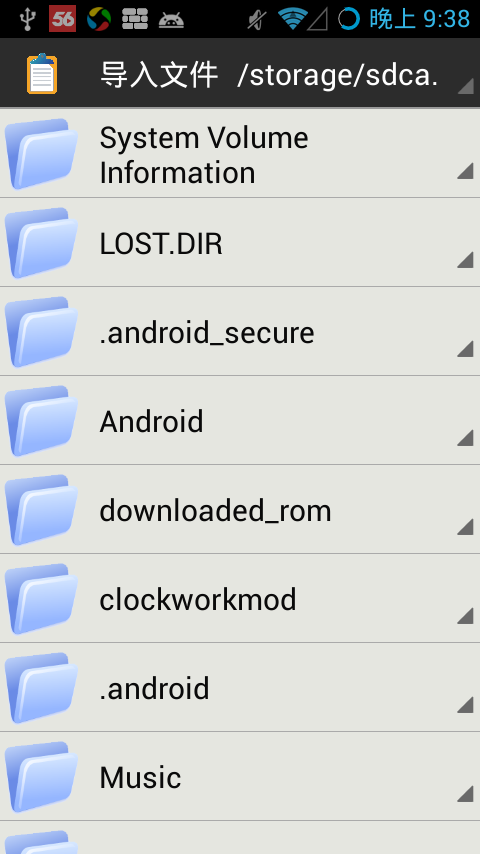Screen dimensions: 480x854
Task: Expand options triangle for LOST.DIR row
Action: coord(465,259)
